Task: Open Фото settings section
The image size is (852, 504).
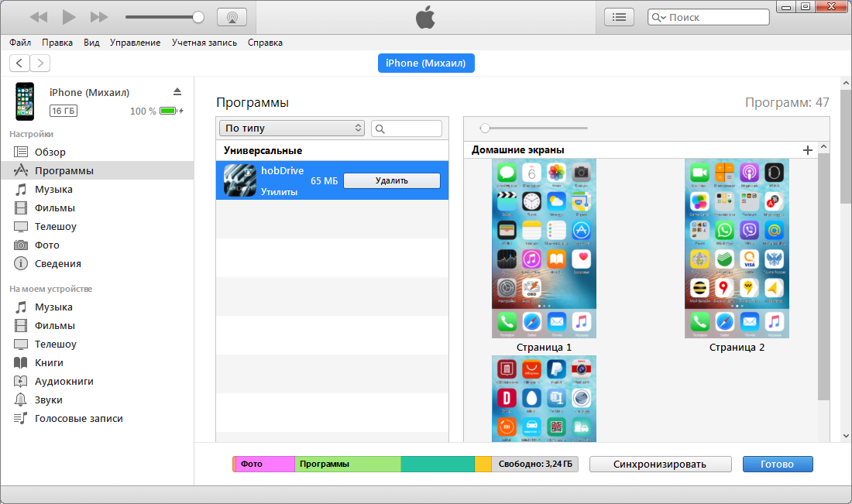Action: point(97,245)
